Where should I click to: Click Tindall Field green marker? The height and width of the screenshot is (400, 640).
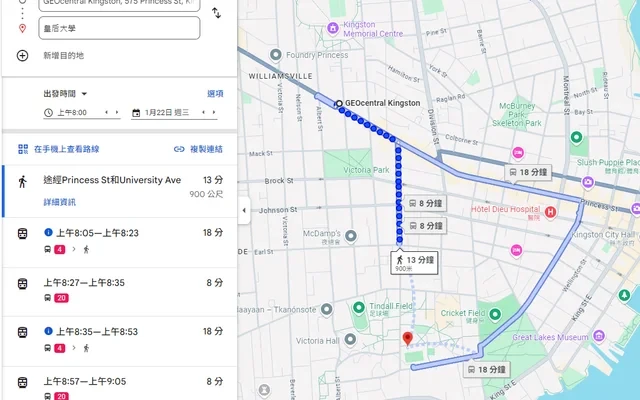[359, 307]
